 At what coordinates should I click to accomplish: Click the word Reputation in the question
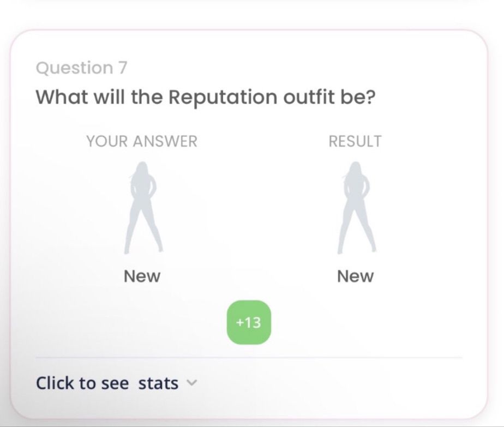223,97
